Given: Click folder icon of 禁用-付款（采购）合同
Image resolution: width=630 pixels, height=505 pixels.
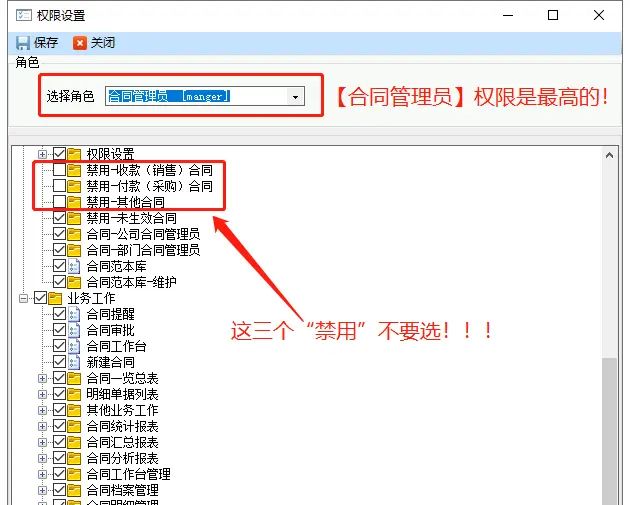Looking at the screenshot, I should [74, 186].
